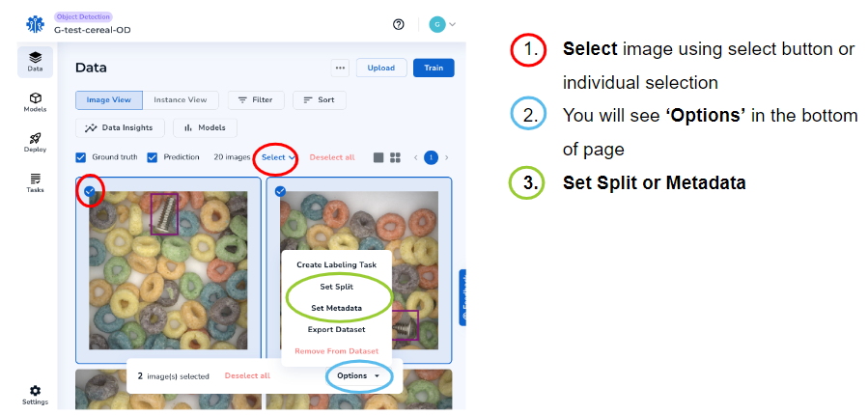The image size is (868, 415).
Task: Choose Set Metadata from the menu
Action: (x=337, y=308)
